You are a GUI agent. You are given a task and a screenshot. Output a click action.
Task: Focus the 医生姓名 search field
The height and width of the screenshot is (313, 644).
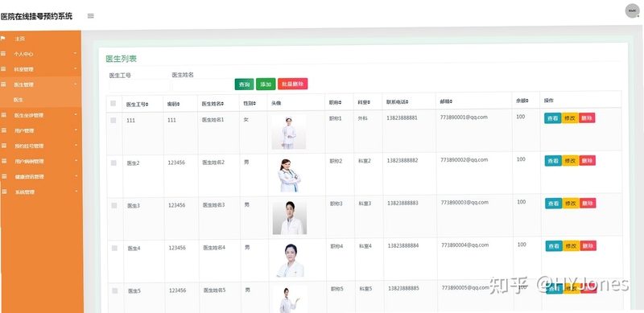coord(202,84)
